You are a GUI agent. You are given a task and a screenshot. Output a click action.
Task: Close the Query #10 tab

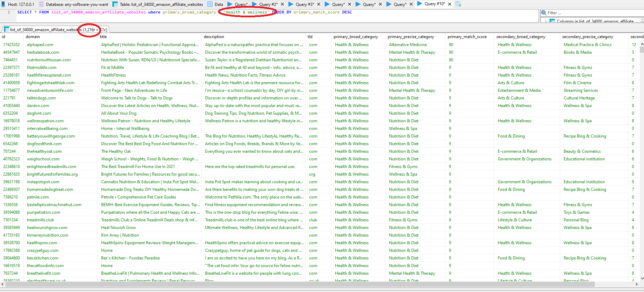pyautogui.click(x=450, y=4)
